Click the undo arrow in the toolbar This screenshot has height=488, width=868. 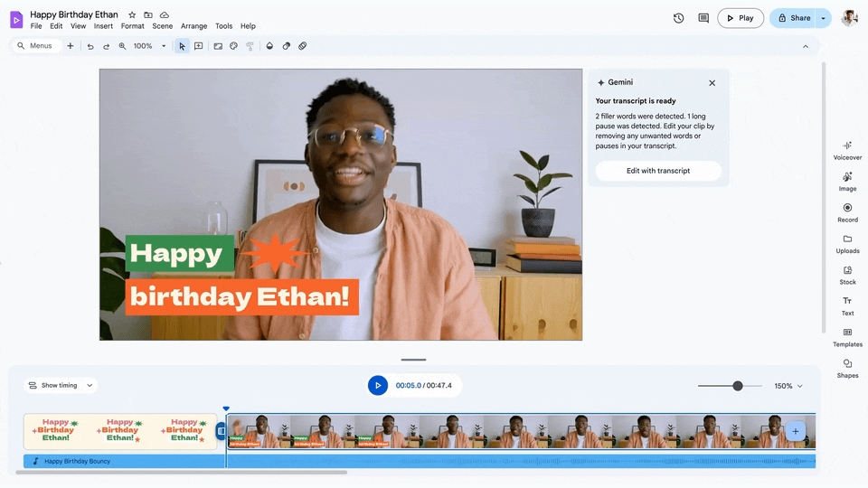pyautogui.click(x=90, y=46)
